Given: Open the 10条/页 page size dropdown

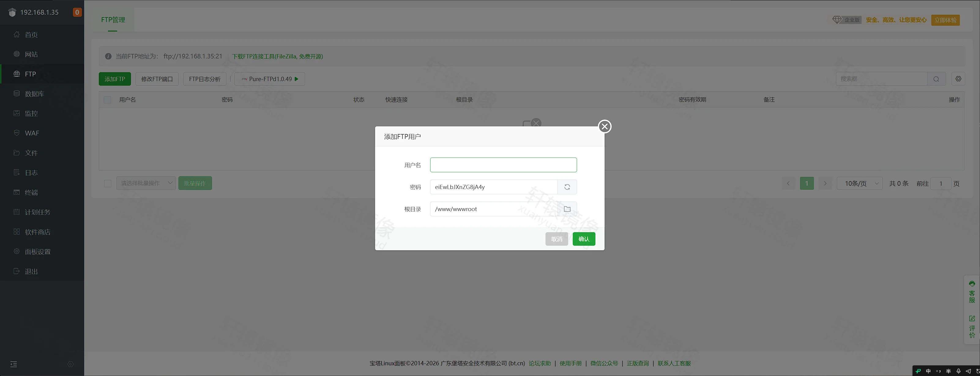Looking at the screenshot, I should [x=859, y=184].
